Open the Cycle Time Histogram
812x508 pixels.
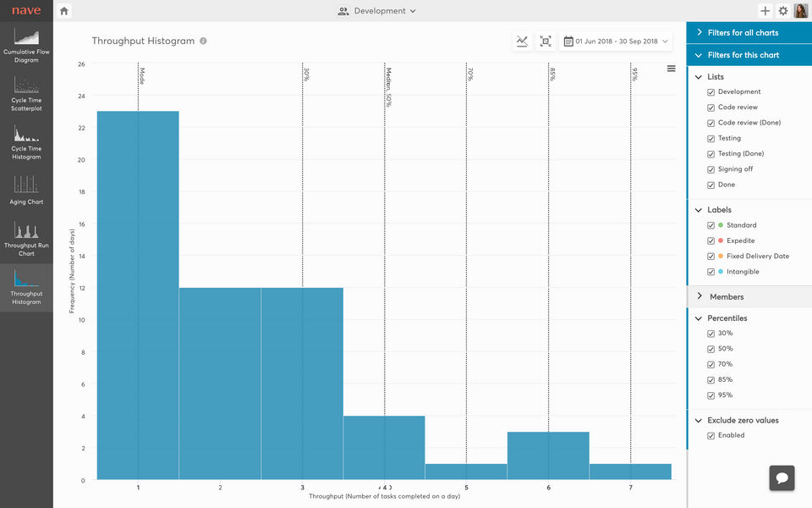tap(26, 142)
